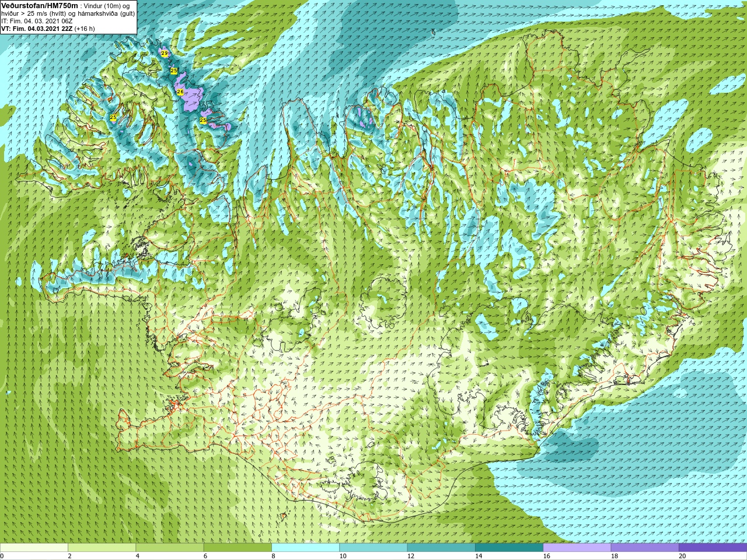747x560 pixels.
Task: Select the turquoise 10–12 legend swatch
Action: 373,548
